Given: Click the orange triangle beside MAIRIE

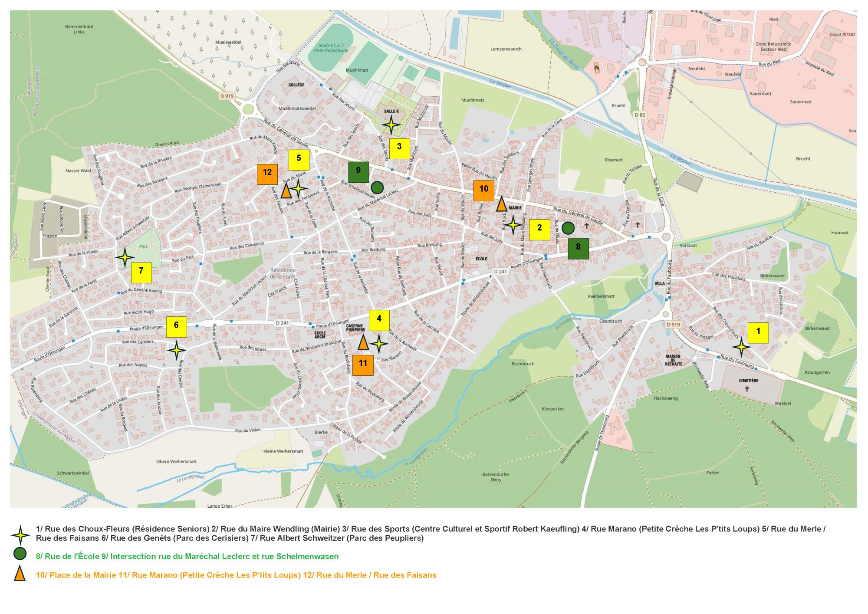Looking at the screenshot, I should (501, 204).
